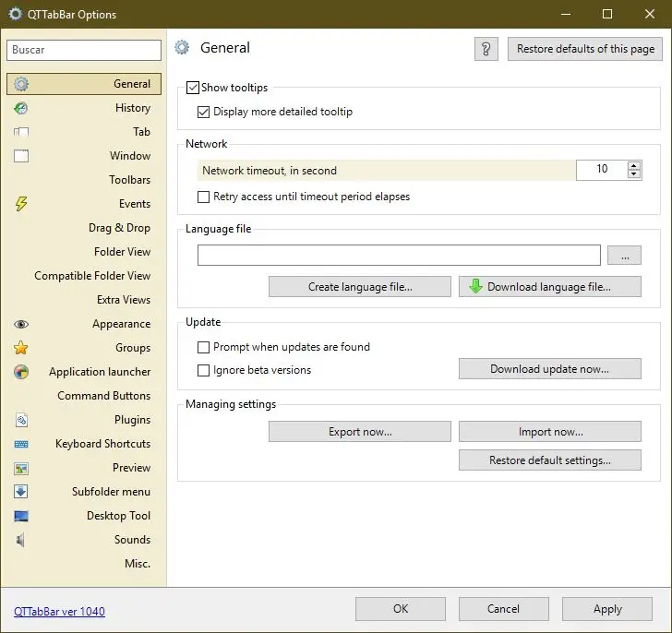Enable Prompt when updates are found

[x=204, y=347]
